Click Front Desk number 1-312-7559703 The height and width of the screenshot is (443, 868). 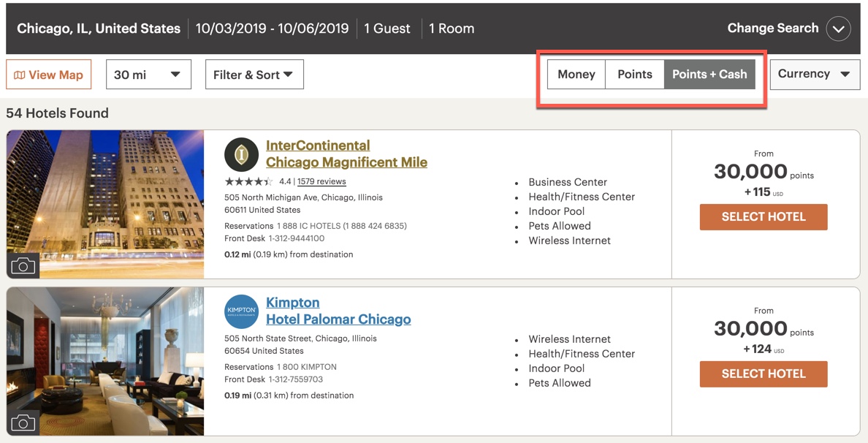pyautogui.click(x=296, y=380)
